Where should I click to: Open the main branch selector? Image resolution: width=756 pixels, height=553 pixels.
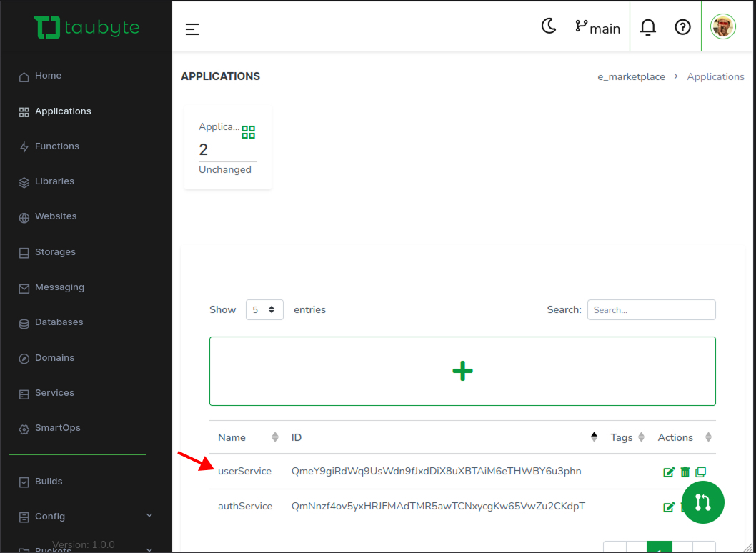click(x=597, y=27)
